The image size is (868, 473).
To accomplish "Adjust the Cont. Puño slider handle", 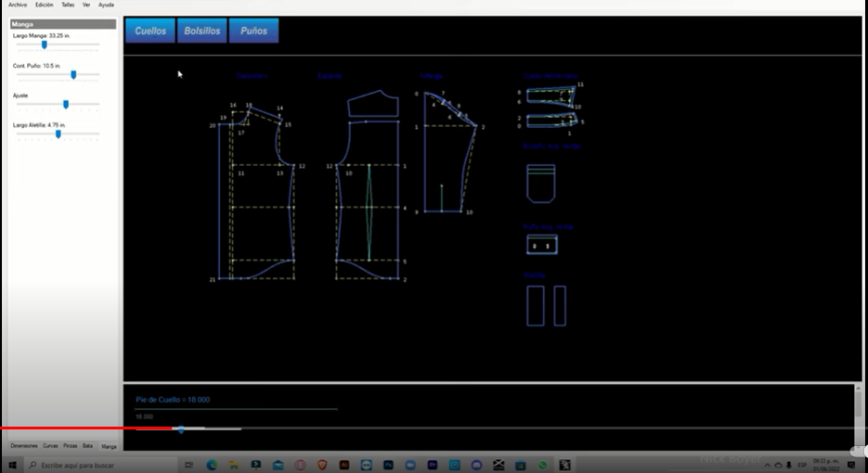I will [73, 74].
